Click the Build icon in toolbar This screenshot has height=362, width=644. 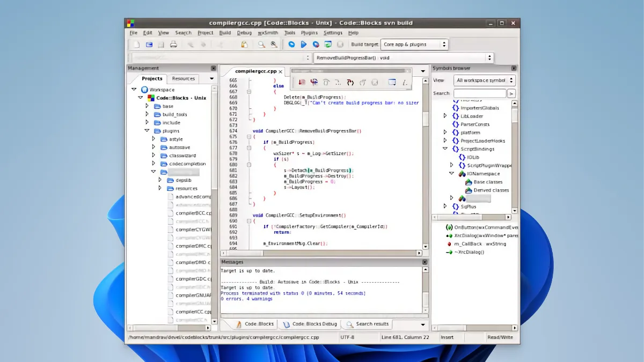pyautogui.click(x=291, y=45)
